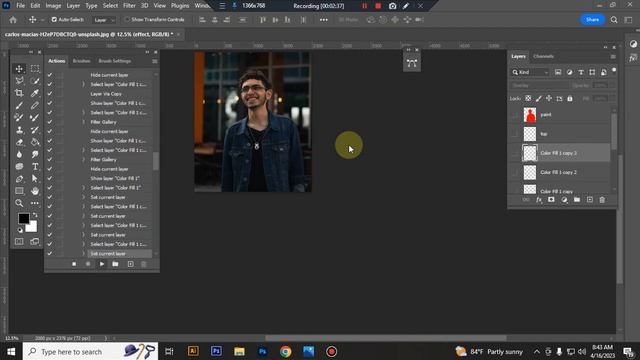Image resolution: width=640 pixels, height=360 pixels.
Task: Delete the layer with trash icon
Action: coord(602,200)
